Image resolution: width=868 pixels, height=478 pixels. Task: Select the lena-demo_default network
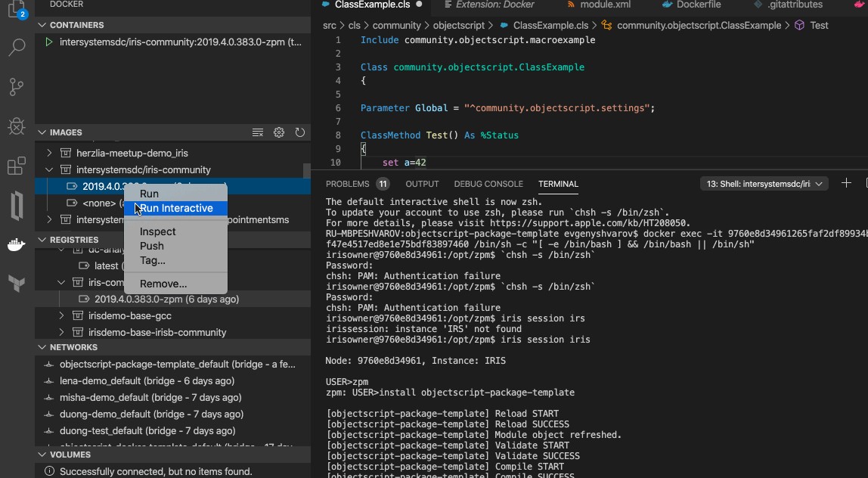tap(147, 380)
